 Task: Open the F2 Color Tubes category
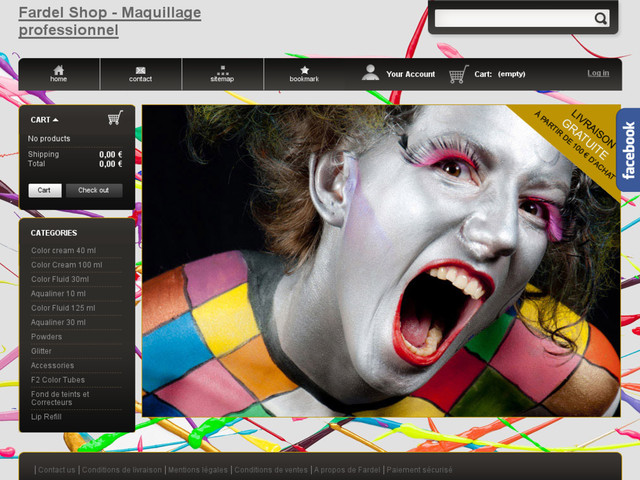[58, 380]
